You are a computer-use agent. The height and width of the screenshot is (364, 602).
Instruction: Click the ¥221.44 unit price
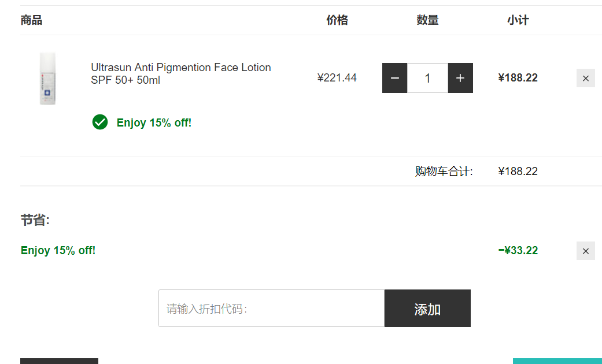pos(337,78)
